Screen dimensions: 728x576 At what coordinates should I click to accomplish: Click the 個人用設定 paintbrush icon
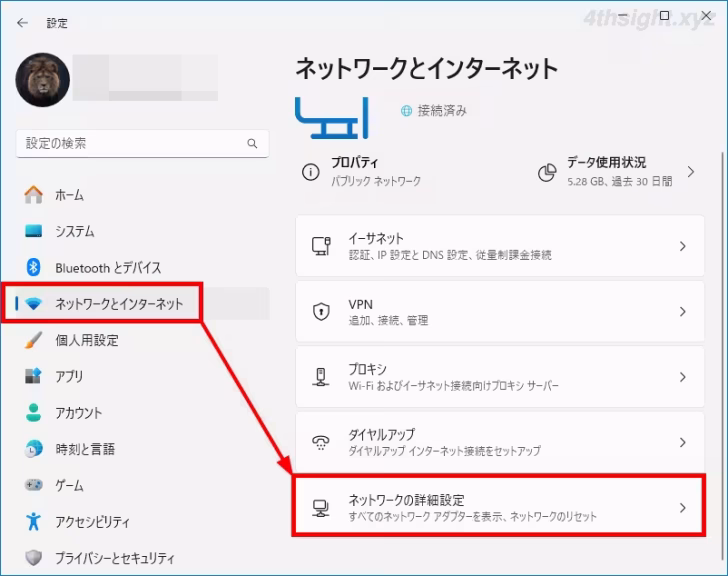point(33,340)
